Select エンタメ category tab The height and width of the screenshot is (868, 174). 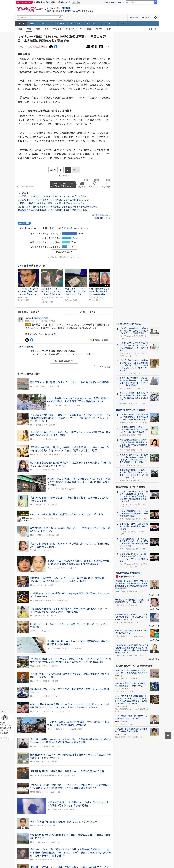(57, 29)
